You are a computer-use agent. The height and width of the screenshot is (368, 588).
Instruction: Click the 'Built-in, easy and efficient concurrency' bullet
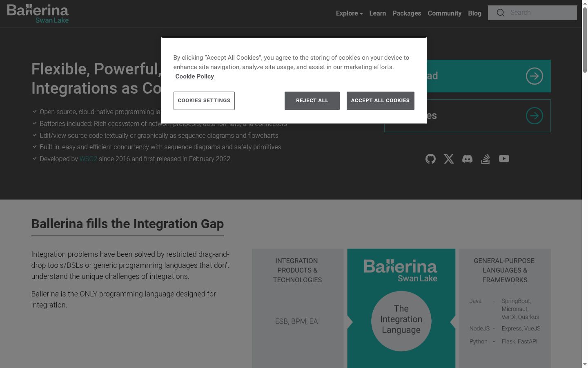point(160,147)
